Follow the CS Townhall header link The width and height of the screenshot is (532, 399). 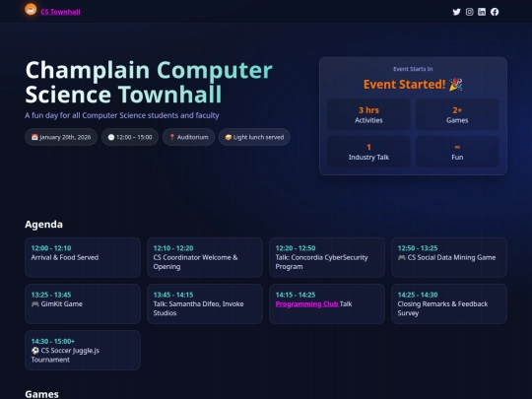pyautogui.click(x=60, y=12)
